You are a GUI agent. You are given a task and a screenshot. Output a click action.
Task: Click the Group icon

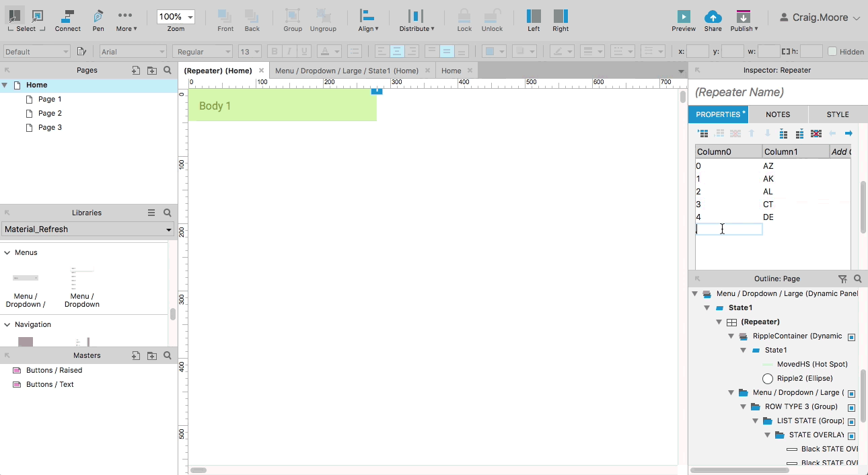pos(293,20)
